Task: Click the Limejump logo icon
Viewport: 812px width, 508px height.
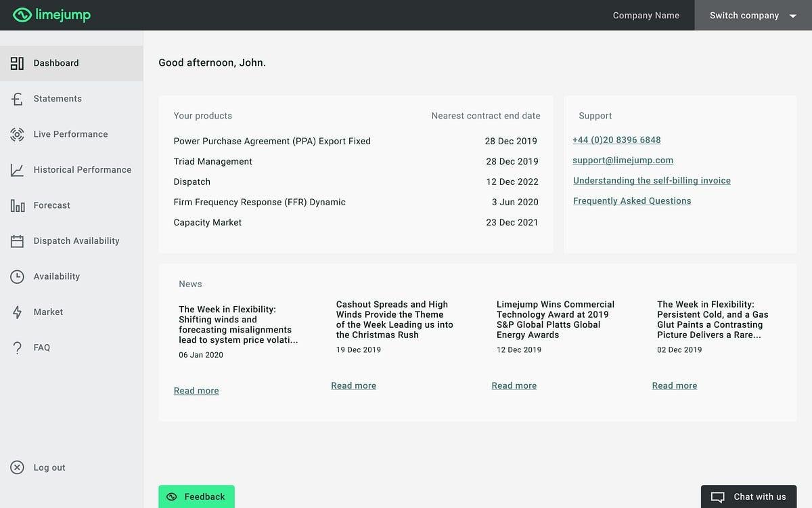Action: (x=22, y=15)
